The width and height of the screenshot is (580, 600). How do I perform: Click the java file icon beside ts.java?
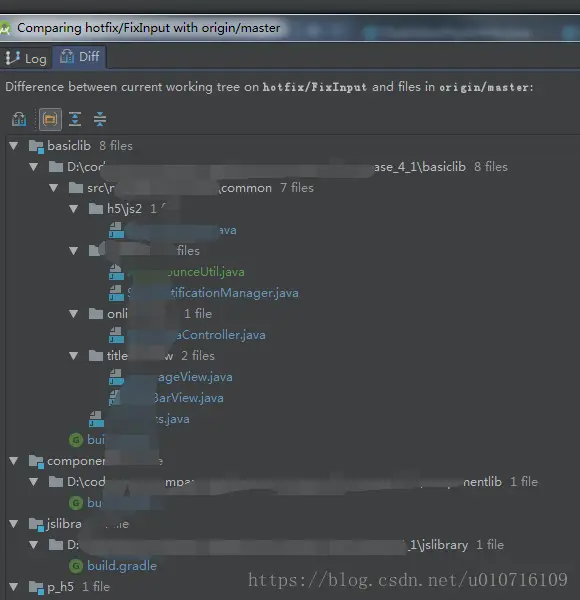pyautogui.click(x=96, y=419)
